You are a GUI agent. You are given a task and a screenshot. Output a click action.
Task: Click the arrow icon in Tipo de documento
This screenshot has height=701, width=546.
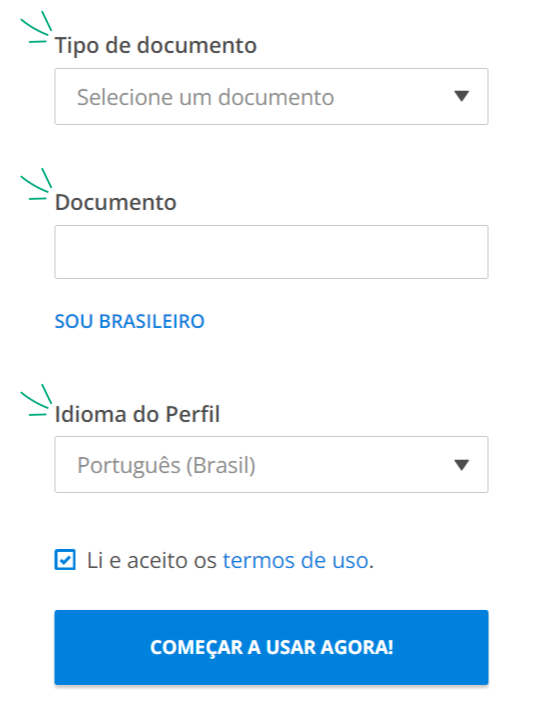(461, 96)
